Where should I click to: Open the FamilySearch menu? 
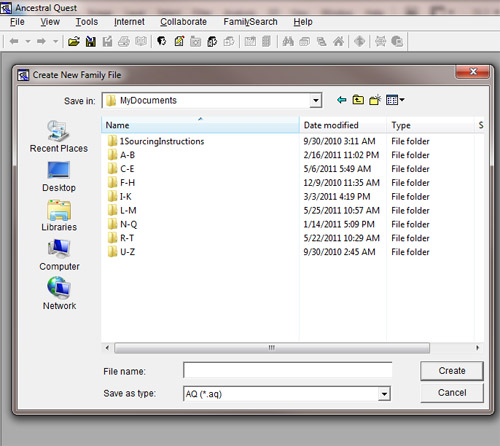click(250, 22)
